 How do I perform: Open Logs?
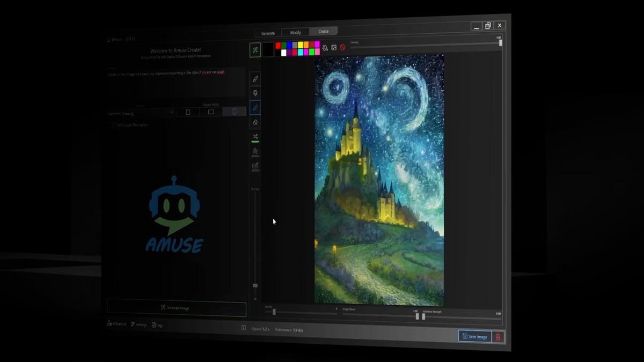157,325
